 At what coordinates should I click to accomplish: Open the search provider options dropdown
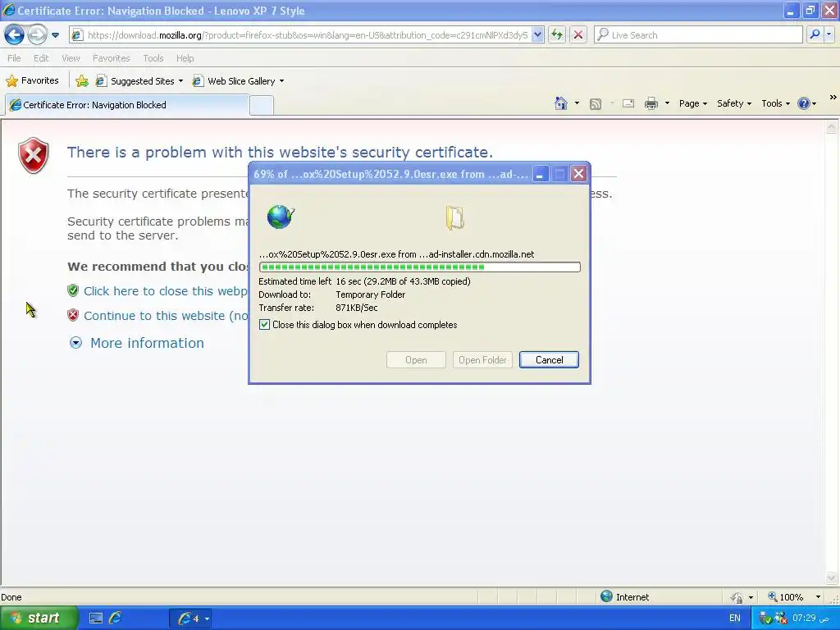(x=829, y=34)
